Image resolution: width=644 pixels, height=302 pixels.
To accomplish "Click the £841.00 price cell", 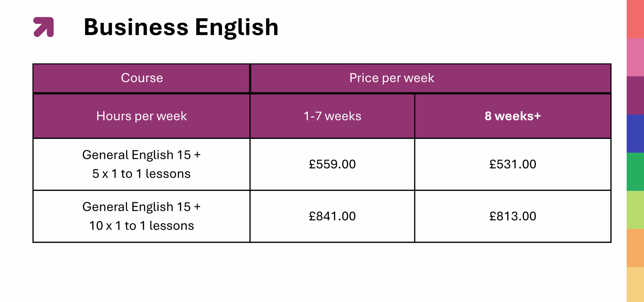I will (332, 216).
